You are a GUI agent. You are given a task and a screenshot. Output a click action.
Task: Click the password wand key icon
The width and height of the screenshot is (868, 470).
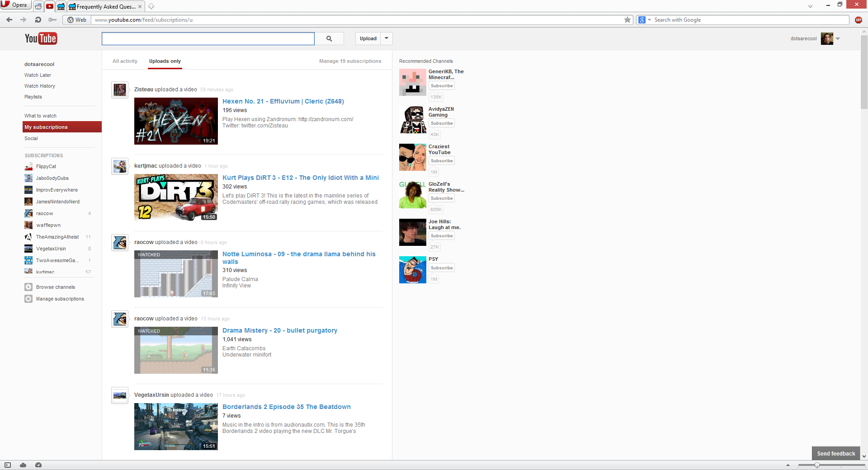coord(52,19)
